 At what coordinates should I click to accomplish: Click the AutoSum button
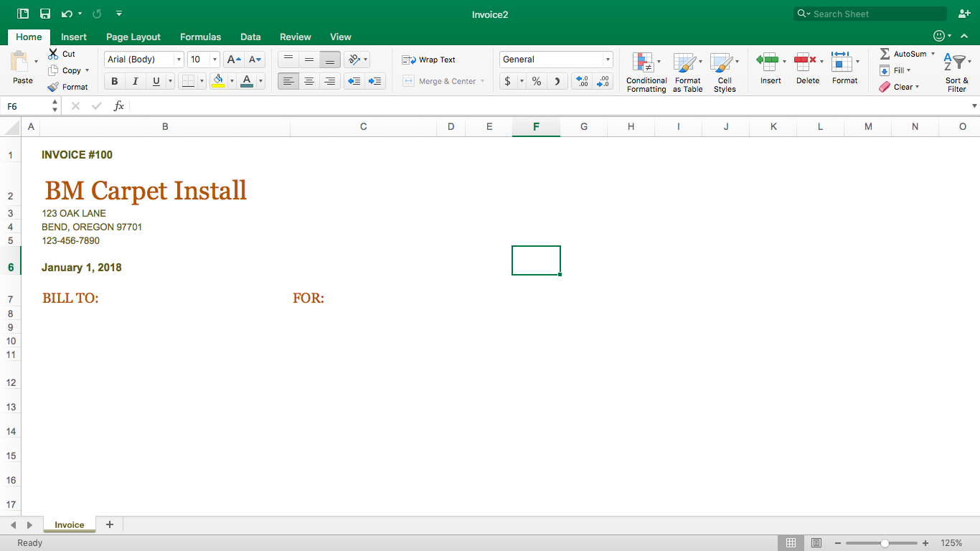tap(904, 54)
